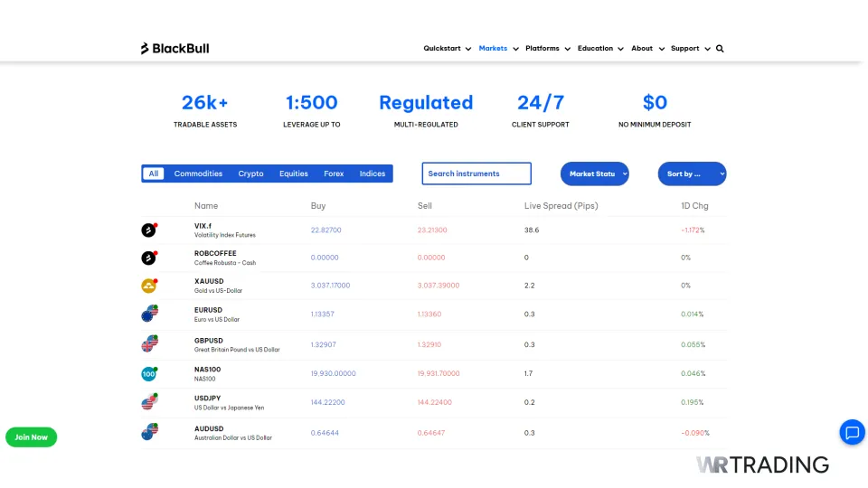Click the ROBCOFFEE instrument icon
This screenshot has width=868, height=488.
tap(149, 258)
